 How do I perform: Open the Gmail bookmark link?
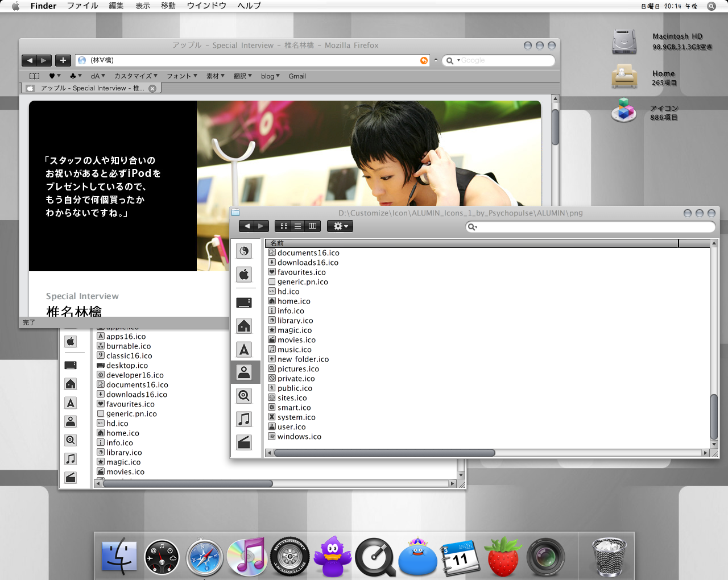[297, 76]
